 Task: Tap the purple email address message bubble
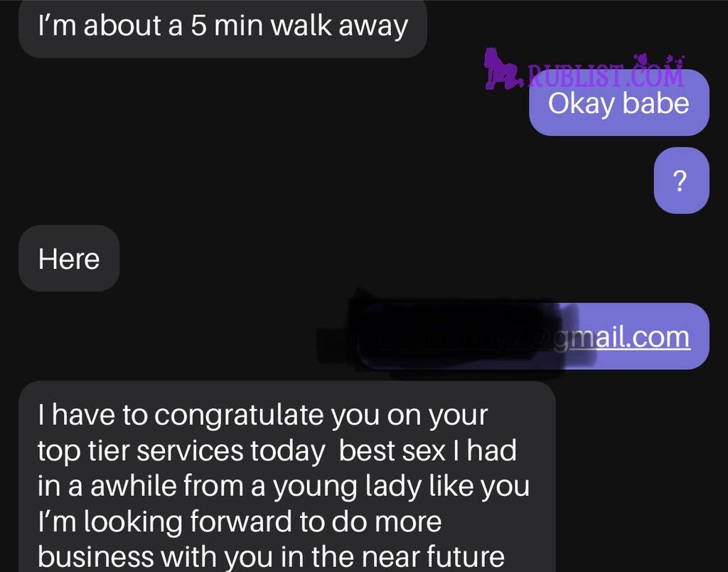534,336
